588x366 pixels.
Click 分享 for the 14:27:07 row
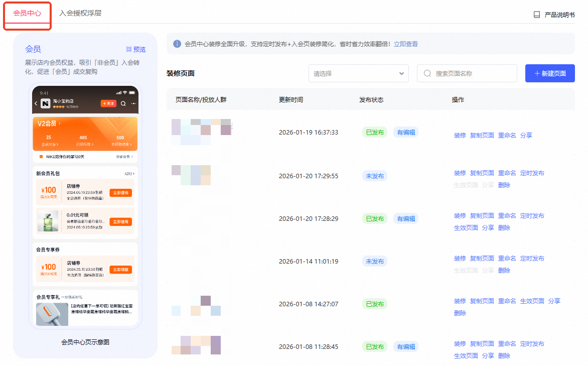click(554, 301)
